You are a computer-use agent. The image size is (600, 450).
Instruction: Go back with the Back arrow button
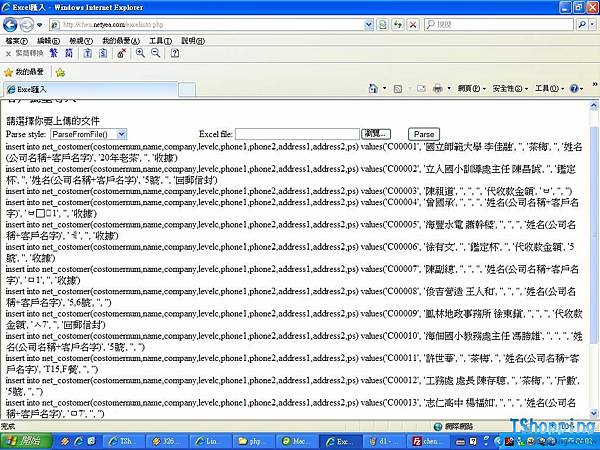(x=10, y=25)
